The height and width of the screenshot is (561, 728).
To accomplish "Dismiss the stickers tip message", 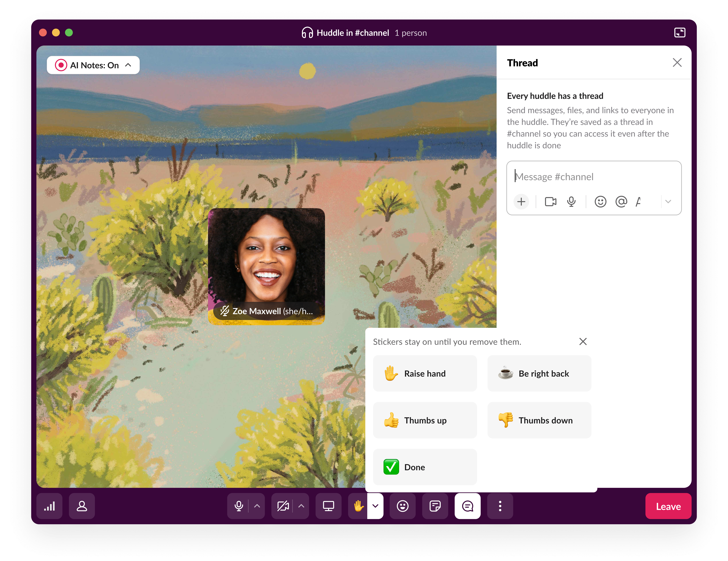I will [x=583, y=341].
